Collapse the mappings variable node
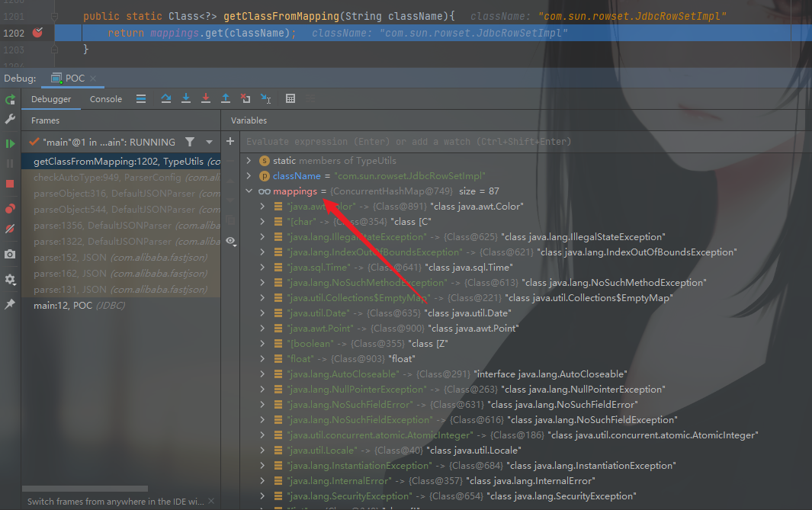Viewport: 812px width, 510px height. tap(249, 191)
